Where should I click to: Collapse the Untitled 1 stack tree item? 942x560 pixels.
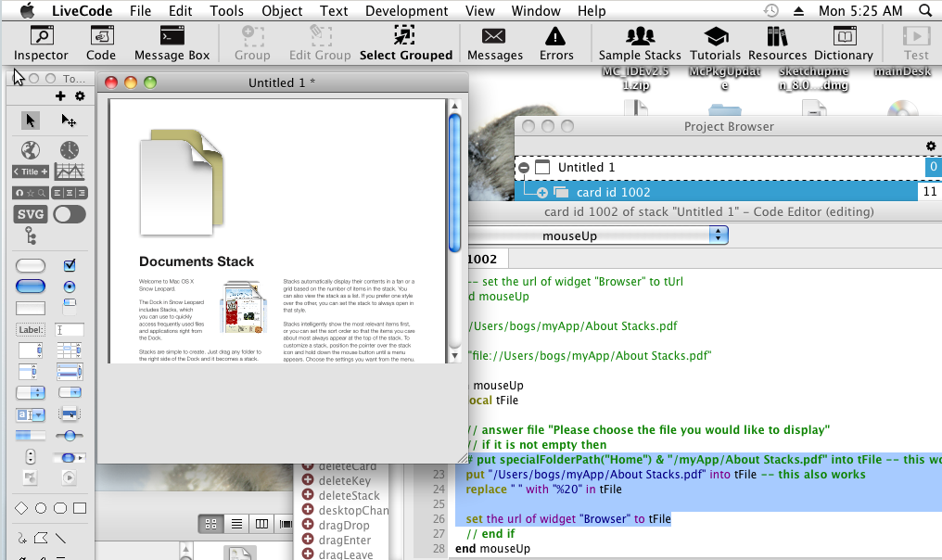coord(524,168)
